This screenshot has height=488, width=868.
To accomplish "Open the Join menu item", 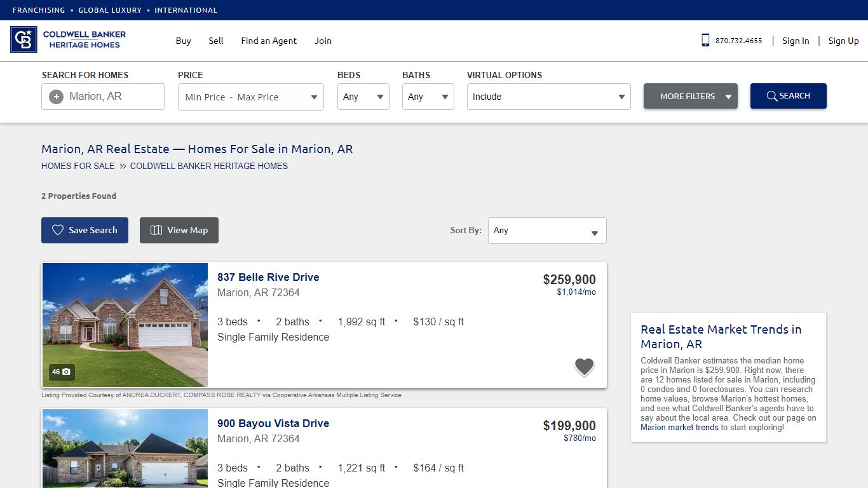I will pos(323,41).
